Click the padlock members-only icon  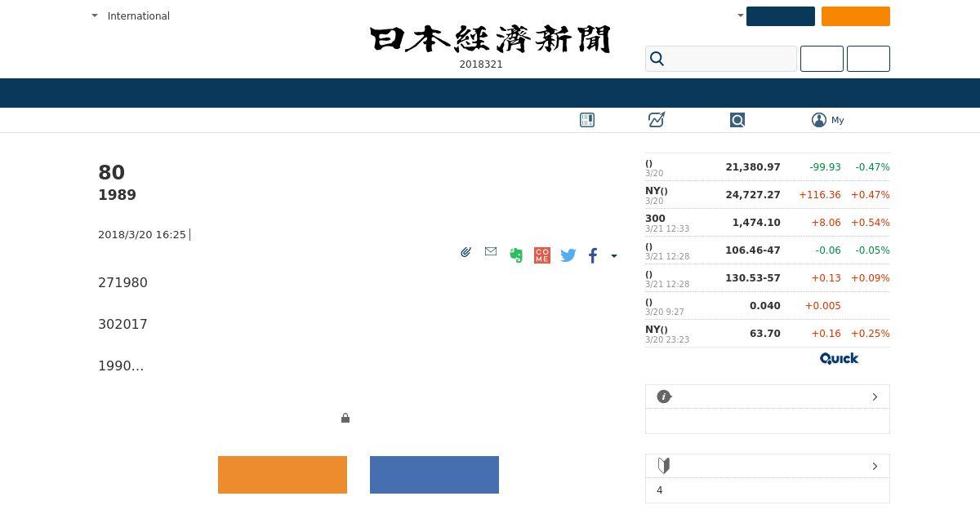tap(345, 418)
